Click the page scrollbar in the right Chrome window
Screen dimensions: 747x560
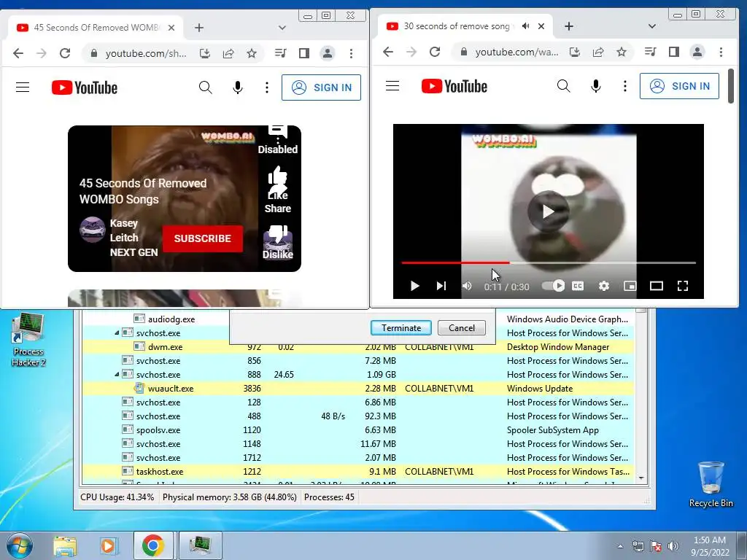[x=731, y=86]
